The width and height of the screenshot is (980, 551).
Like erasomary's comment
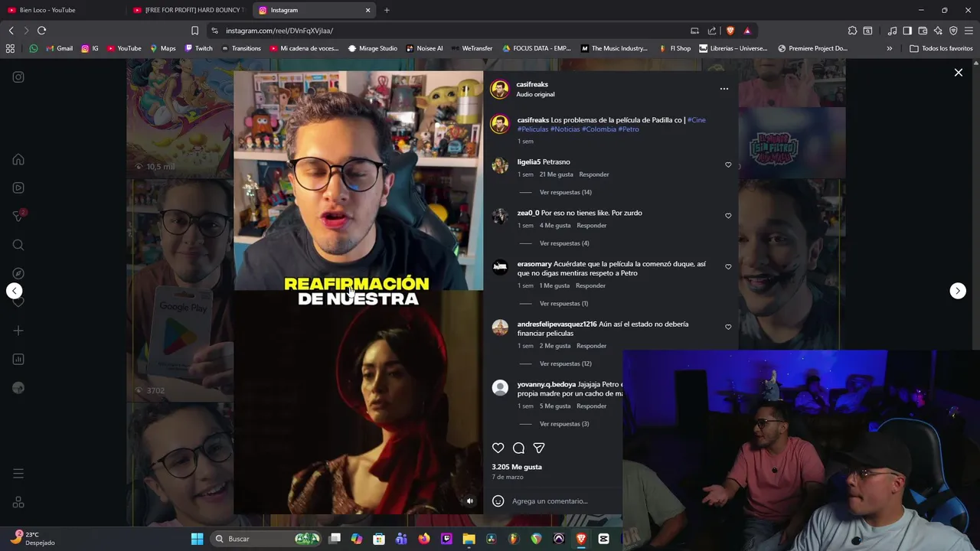(728, 267)
